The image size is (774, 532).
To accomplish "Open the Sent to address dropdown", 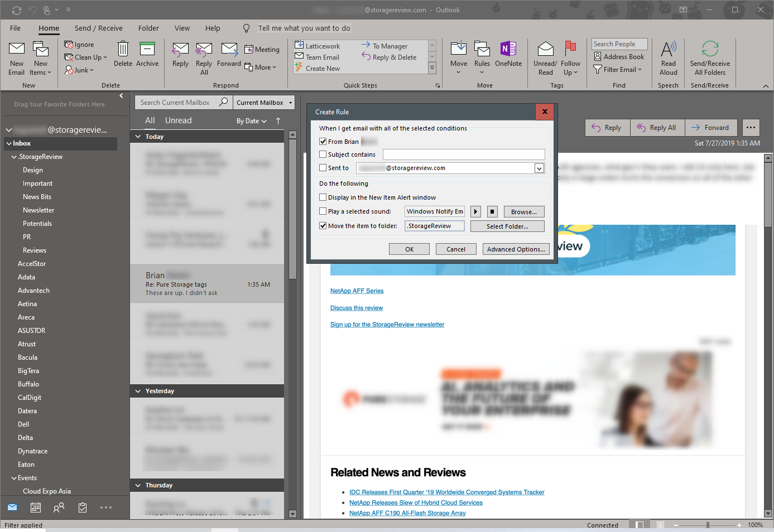I will pyautogui.click(x=539, y=167).
